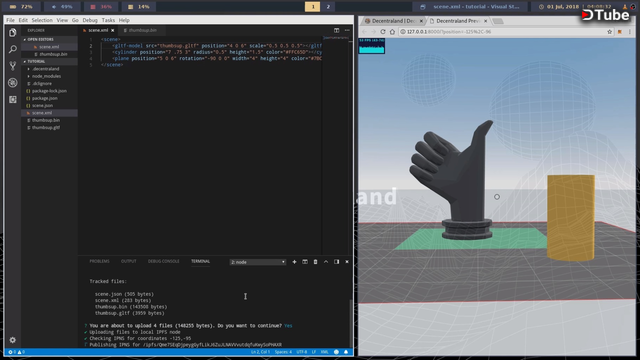The image size is (640, 360).
Task: Open the Debug view icon
Action: pyautogui.click(x=13, y=82)
